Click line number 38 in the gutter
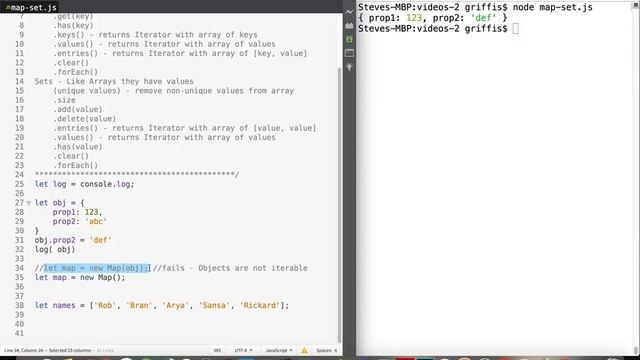The image size is (640, 360). (x=19, y=305)
